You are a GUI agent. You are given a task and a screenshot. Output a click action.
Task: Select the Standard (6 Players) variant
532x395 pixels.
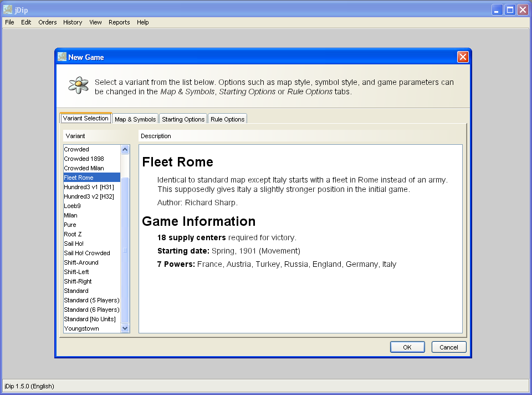click(x=91, y=310)
